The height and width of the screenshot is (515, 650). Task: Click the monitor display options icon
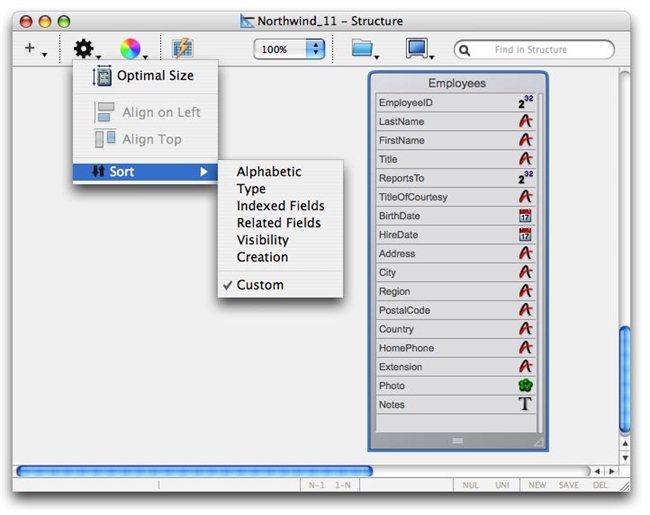pos(417,48)
